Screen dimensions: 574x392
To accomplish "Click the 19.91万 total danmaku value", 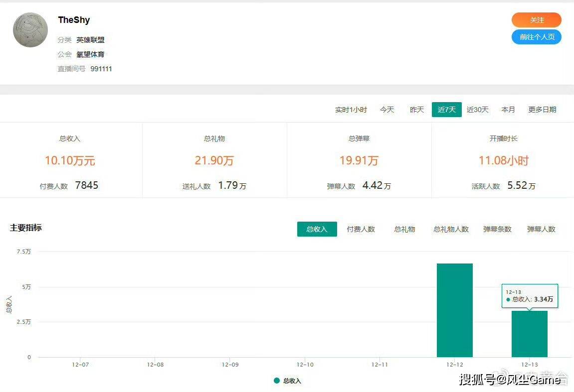I will [x=359, y=160].
